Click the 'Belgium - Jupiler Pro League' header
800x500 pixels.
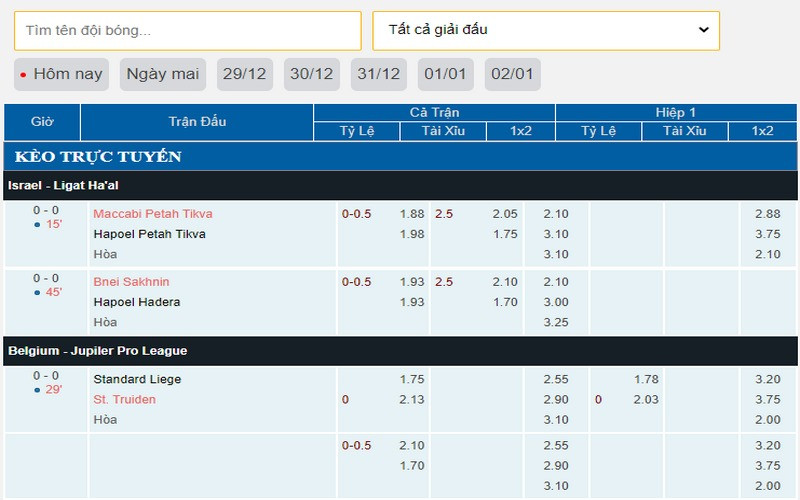pos(98,351)
